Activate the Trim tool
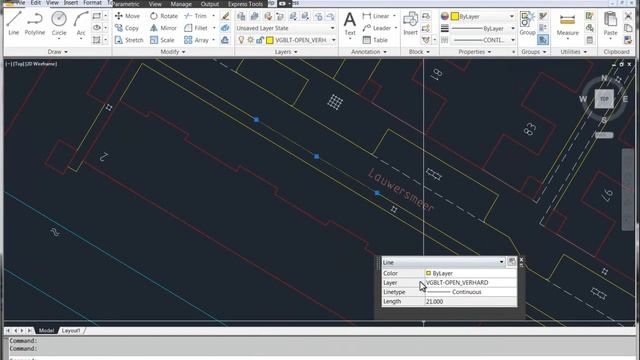Viewport: 640px width, 360px height. 196,16
